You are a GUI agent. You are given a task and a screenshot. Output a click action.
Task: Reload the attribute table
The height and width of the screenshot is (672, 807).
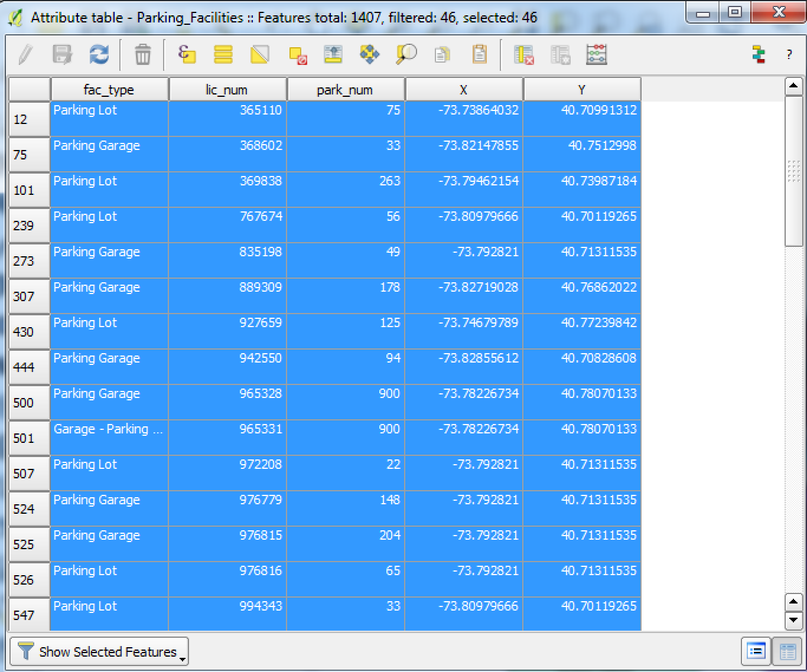[x=99, y=55]
